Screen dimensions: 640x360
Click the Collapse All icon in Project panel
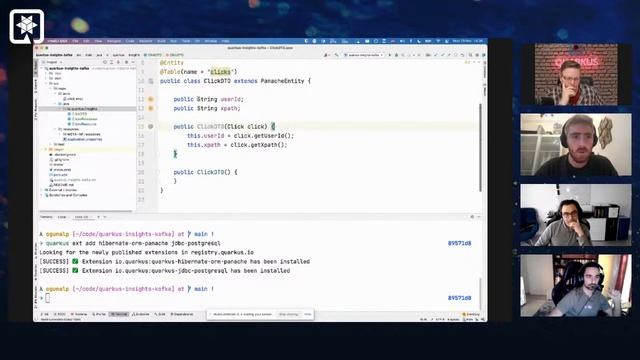pyautogui.click(x=118, y=62)
